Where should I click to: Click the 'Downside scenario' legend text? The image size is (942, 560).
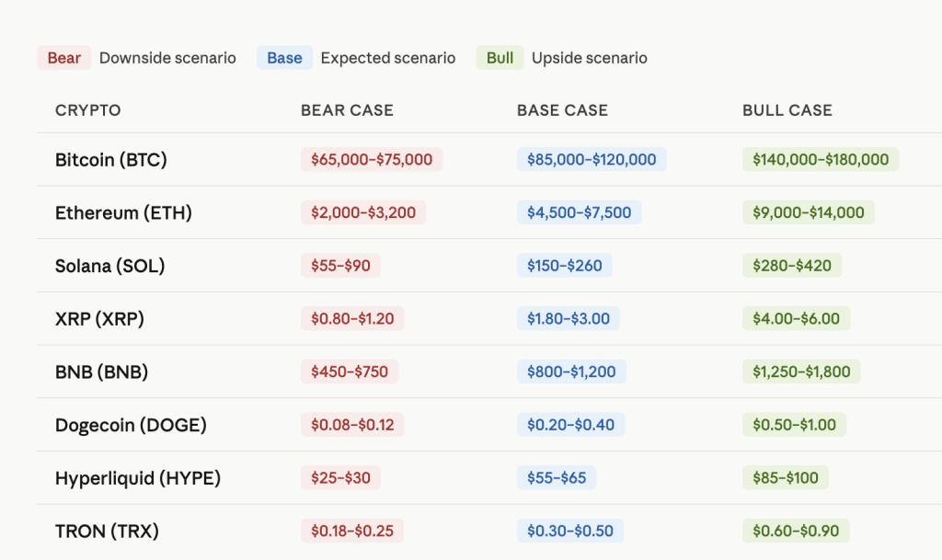[x=167, y=58]
